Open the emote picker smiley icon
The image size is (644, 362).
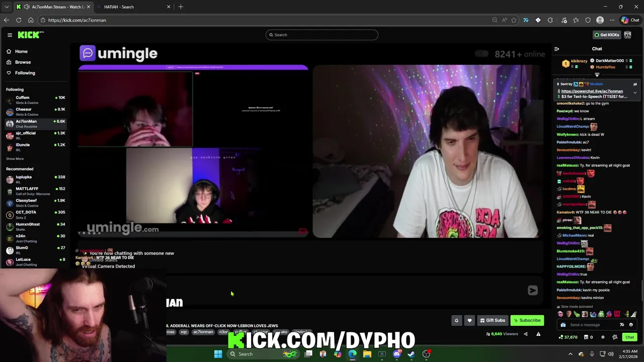pyautogui.click(x=631, y=325)
